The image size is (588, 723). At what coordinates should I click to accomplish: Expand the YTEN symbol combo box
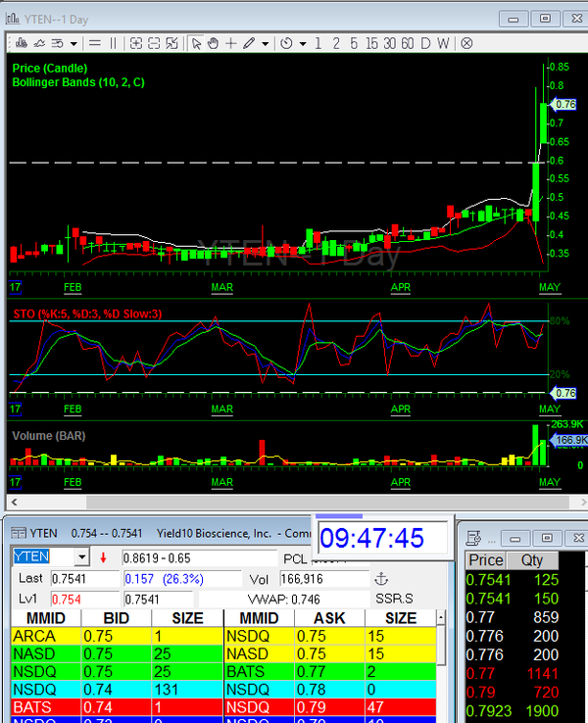click(81, 557)
